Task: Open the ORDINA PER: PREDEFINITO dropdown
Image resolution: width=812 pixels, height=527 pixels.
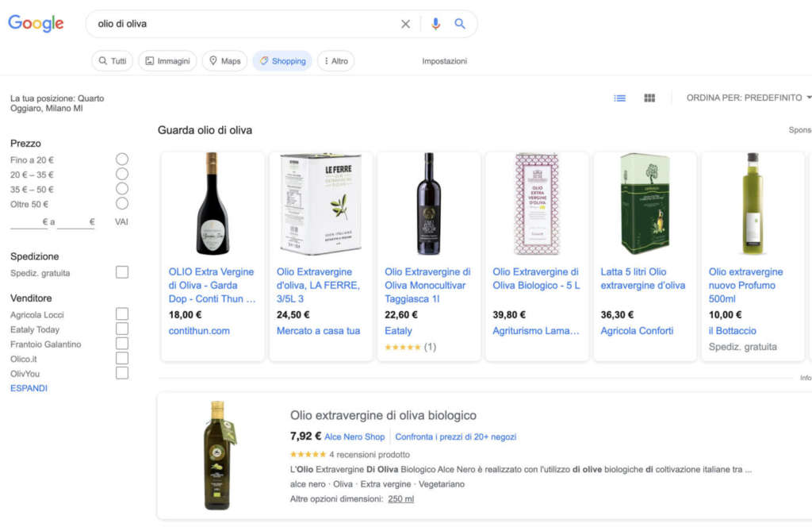Action: (749, 98)
